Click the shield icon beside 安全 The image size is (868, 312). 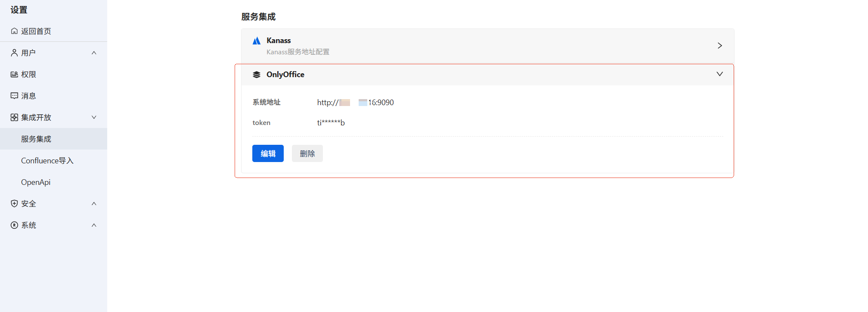click(x=14, y=203)
